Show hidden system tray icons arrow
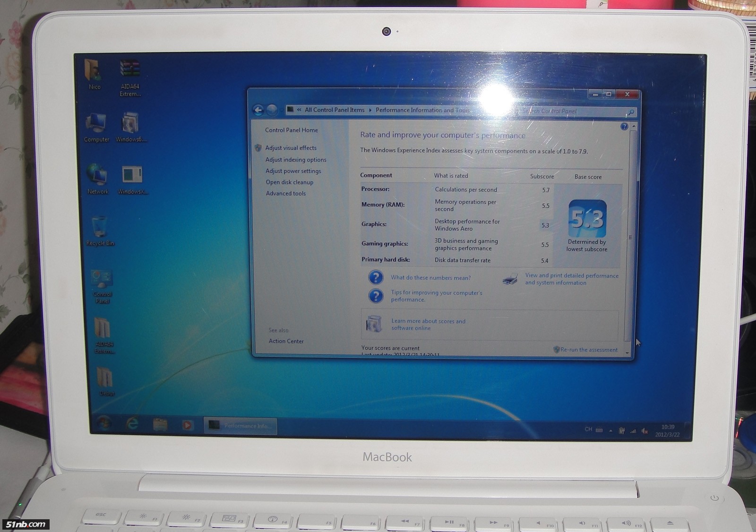 (610, 430)
